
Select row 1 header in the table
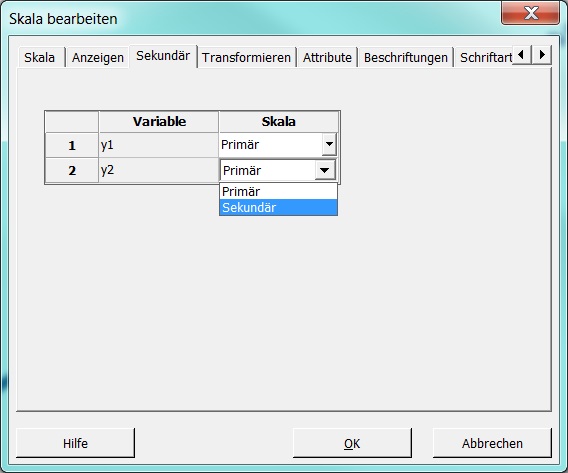click(72, 145)
